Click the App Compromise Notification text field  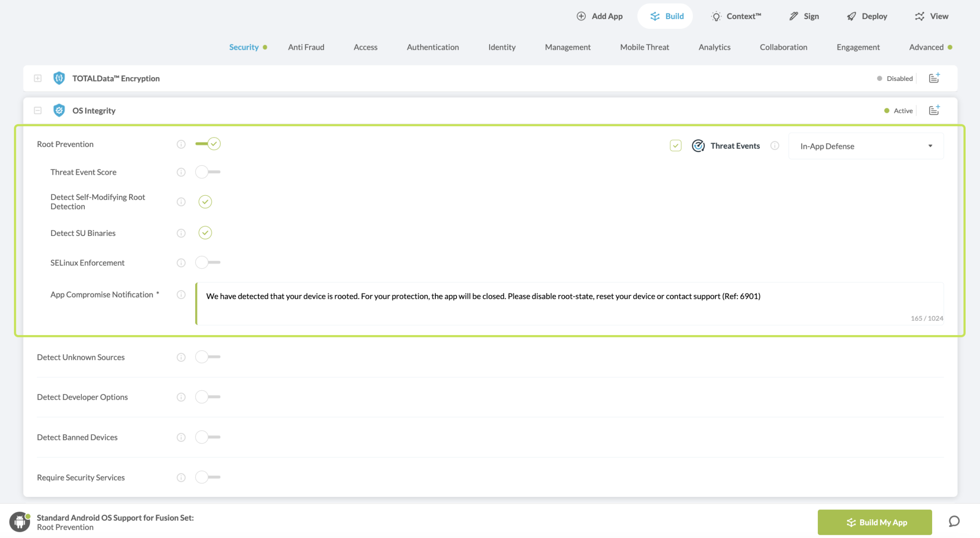[569, 303]
